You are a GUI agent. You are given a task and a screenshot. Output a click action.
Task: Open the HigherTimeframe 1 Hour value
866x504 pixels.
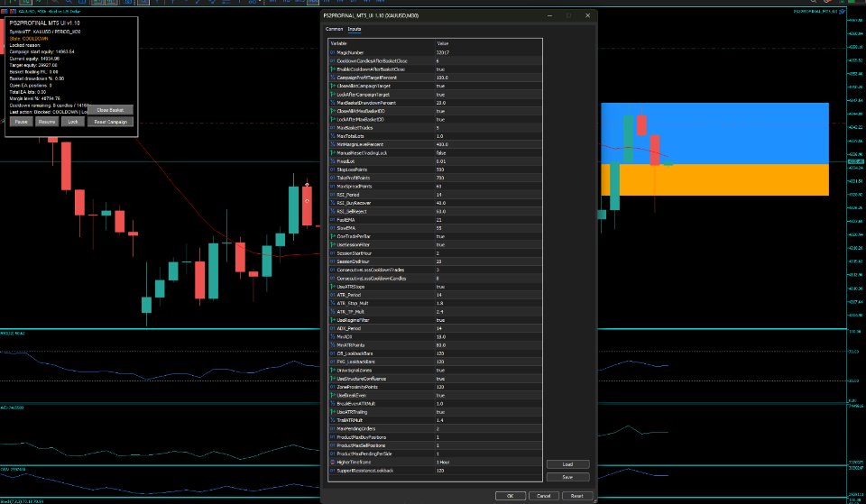[x=442, y=462]
